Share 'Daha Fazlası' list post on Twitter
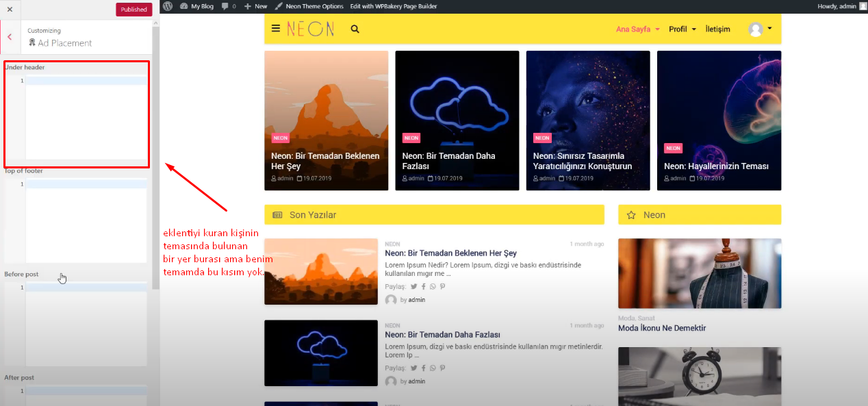868x406 pixels. coord(413,368)
